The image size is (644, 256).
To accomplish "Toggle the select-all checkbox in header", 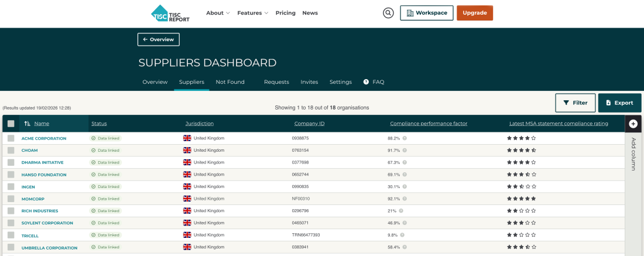I will coord(11,124).
